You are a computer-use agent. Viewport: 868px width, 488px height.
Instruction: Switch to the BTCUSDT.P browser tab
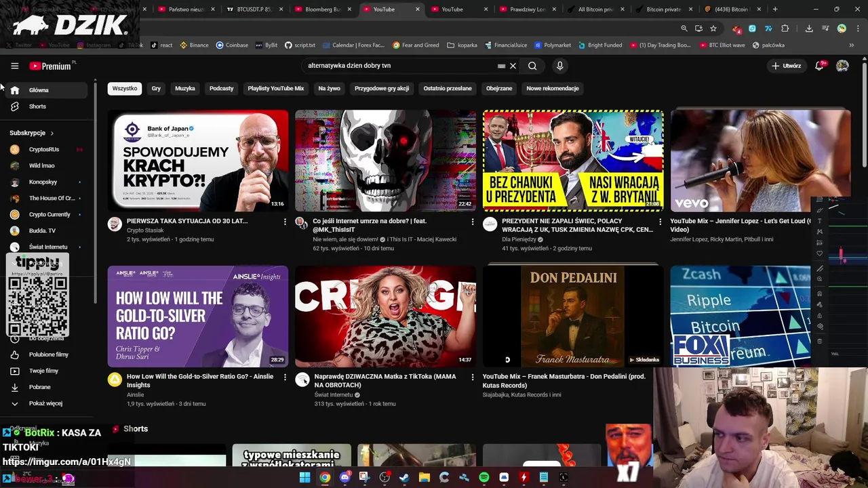[254, 9]
